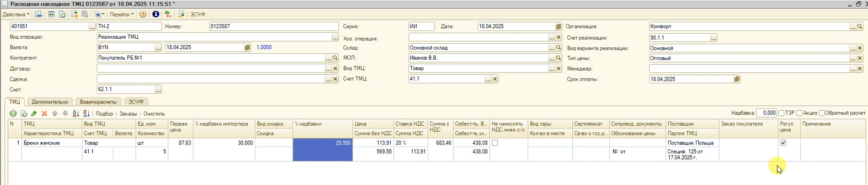The height and width of the screenshot is (185, 868).
Task: Click the green arrow icon before ЭСЧФ
Action: point(181,14)
